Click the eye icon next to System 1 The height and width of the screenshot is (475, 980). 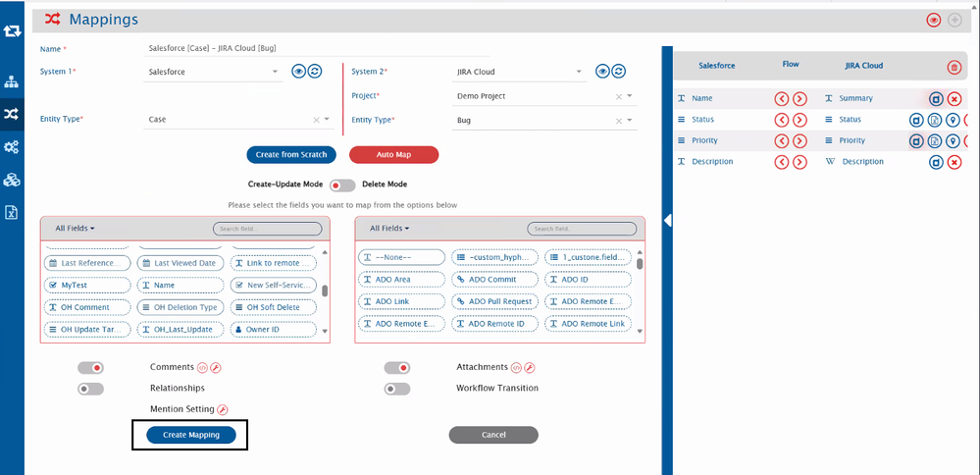click(299, 72)
